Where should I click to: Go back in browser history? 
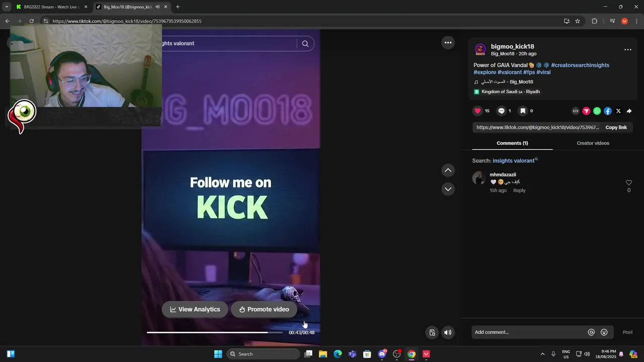[7, 21]
